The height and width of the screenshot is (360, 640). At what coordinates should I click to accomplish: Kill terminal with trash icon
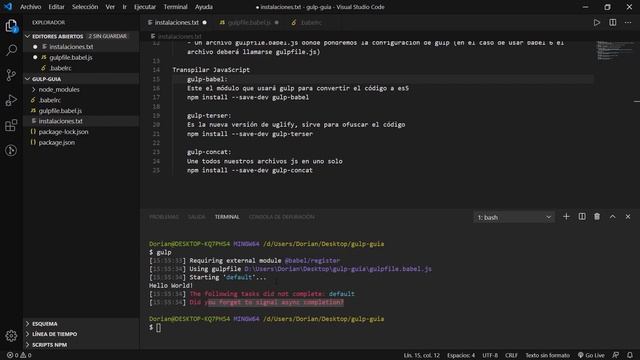pos(597,217)
